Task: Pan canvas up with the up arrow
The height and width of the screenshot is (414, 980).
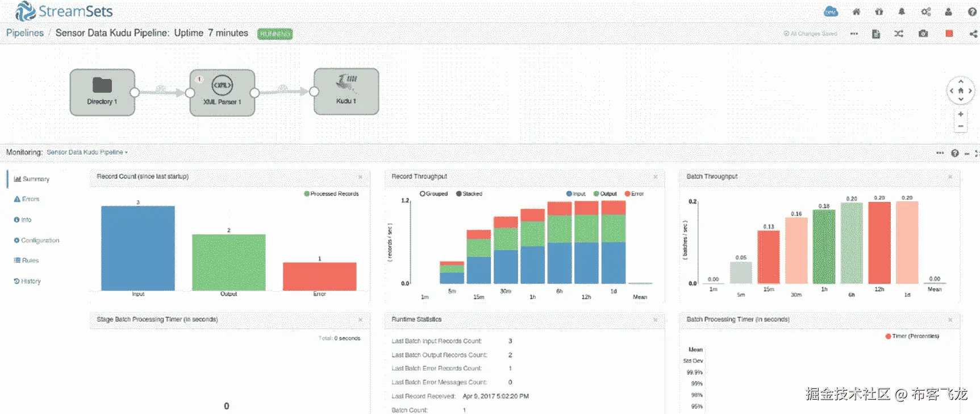Action: [x=961, y=81]
